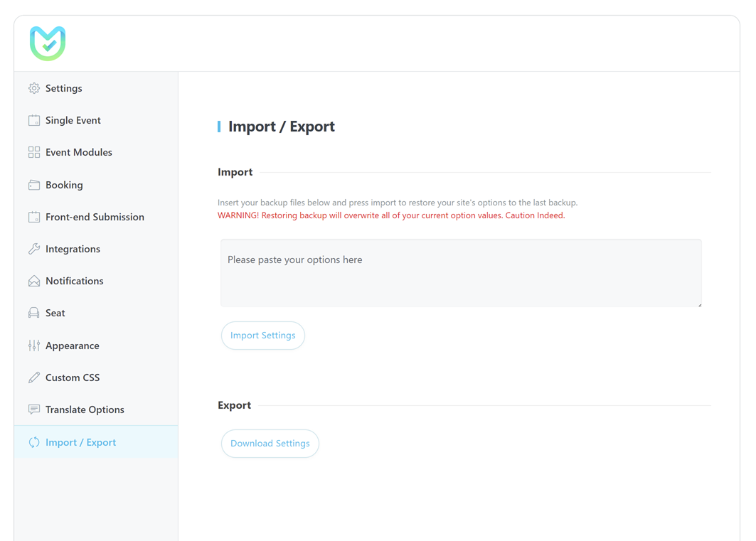Click the Seat chair icon
The height and width of the screenshot is (541, 756).
coord(34,313)
